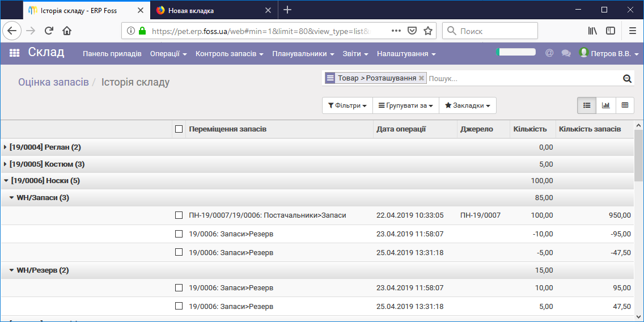The image size is (644, 322).
Task: Sort by Кількість column header
Action: 532,129
